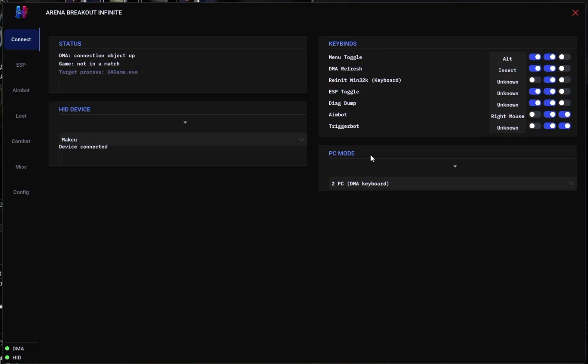Change the Insert keybind for DMA Refresh
The image size is (588, 364).
pyautogui.click(x=507, y=70)
